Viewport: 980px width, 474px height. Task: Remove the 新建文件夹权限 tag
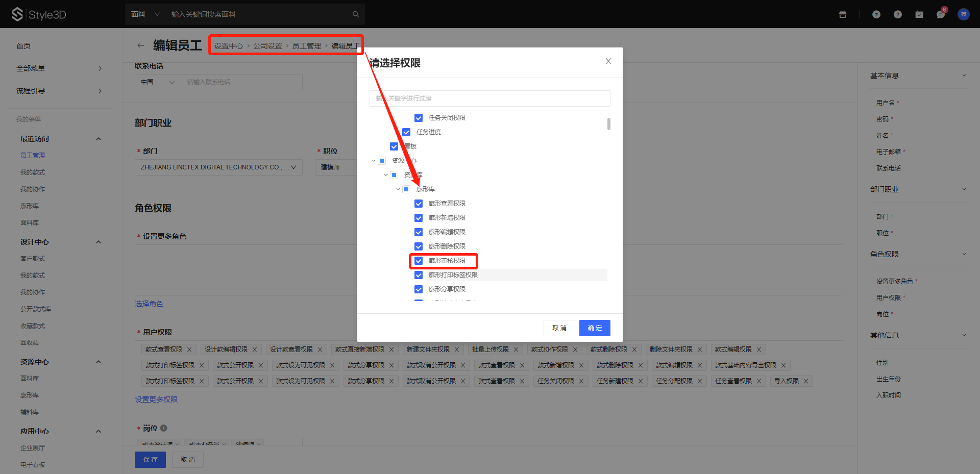457,350
